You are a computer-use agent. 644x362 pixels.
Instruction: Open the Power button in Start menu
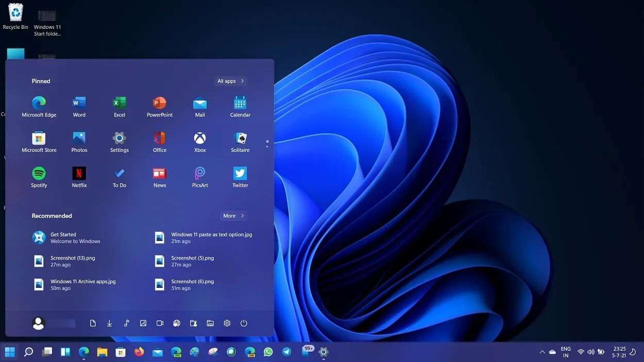coord(243,323)
